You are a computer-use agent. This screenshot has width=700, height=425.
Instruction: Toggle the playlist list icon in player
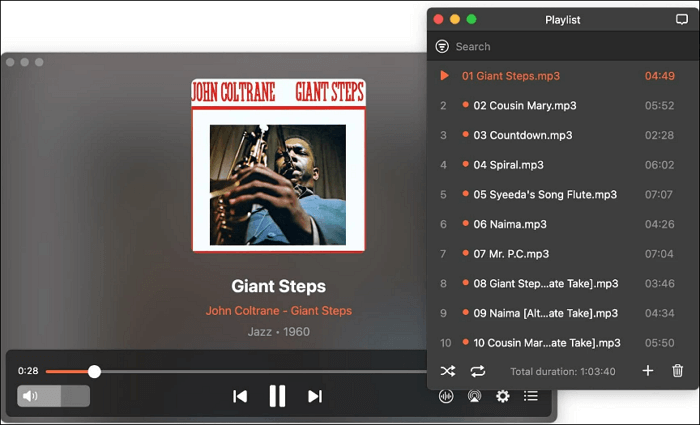tap(531, 396)
